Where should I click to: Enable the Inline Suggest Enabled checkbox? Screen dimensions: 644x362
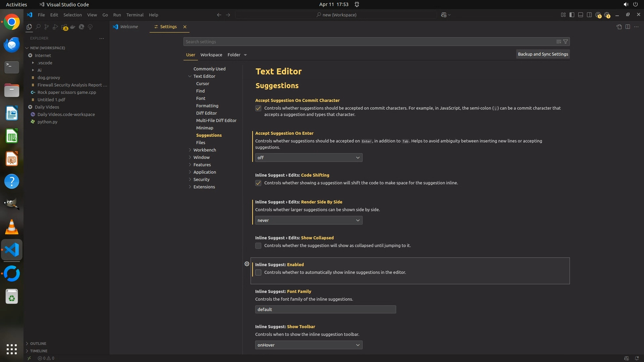pyautogui.click(x=258, y=273)
